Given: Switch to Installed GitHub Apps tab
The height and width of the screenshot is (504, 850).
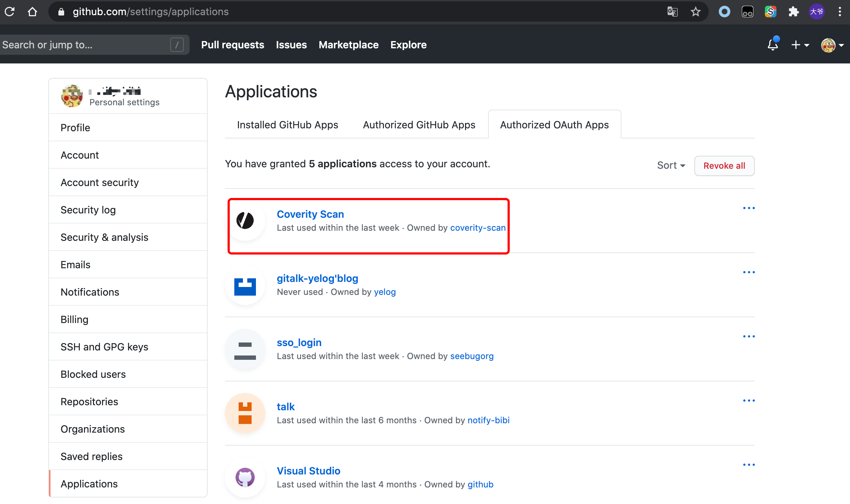Looking at the screenshot, I should (288, 125).
